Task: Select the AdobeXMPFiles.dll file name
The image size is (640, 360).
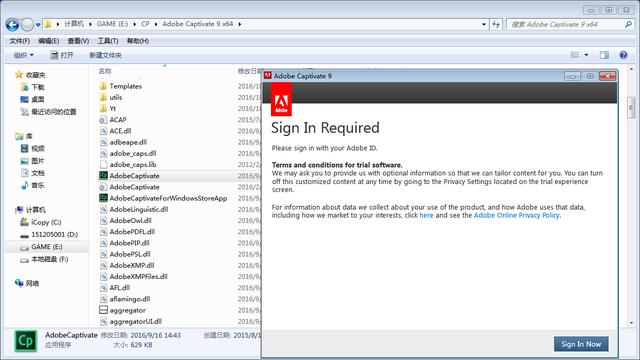Action: click(138, 276)
